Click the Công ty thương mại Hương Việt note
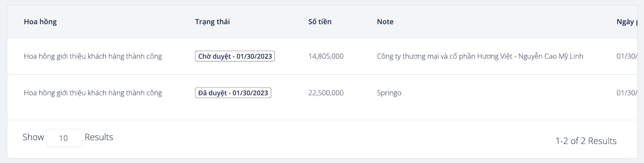This screenshot has height=163, width=644. coord(480,56)
